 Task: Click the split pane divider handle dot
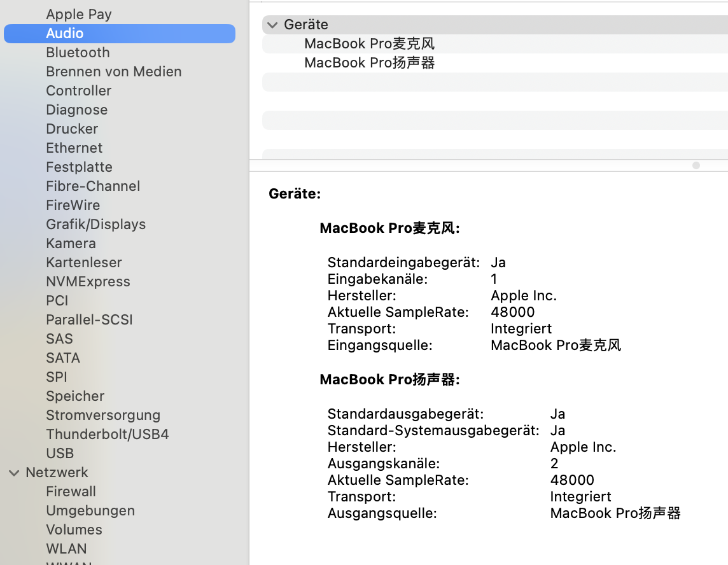(x=696, y=165)
